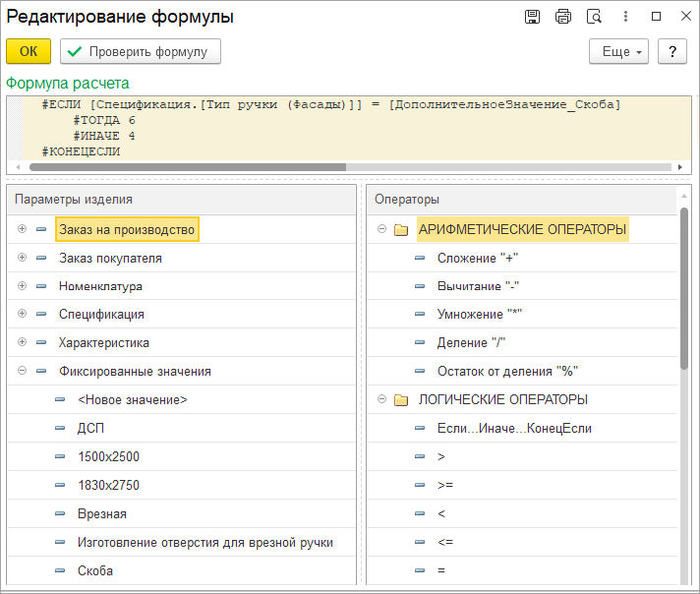Click the question mark help button
The image size is (700, 594).
click(671, 51)
